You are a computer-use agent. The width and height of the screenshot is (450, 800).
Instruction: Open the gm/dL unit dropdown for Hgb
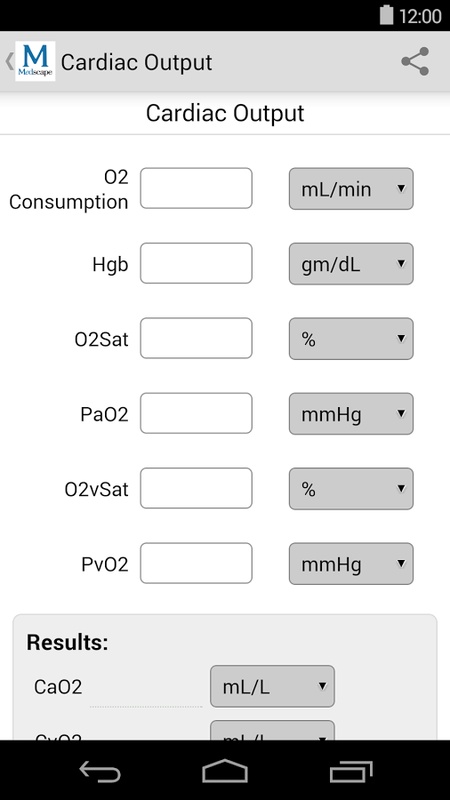[351, 264]
